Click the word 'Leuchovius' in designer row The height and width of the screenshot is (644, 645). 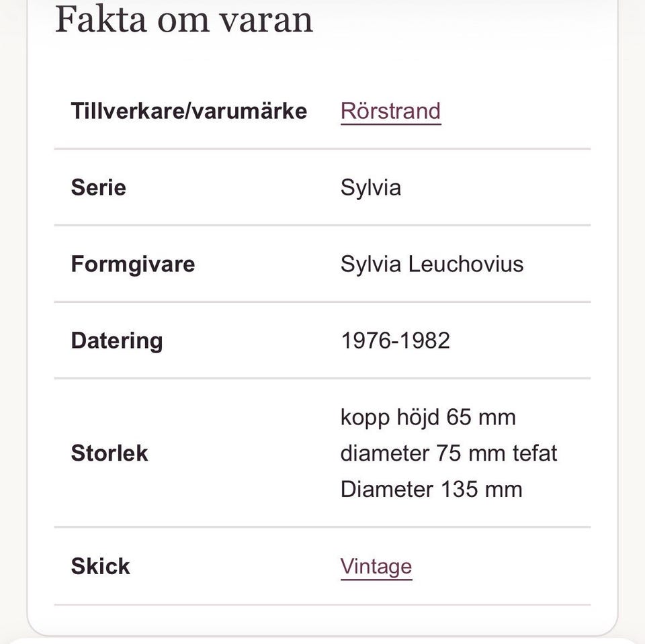[466, 264]
